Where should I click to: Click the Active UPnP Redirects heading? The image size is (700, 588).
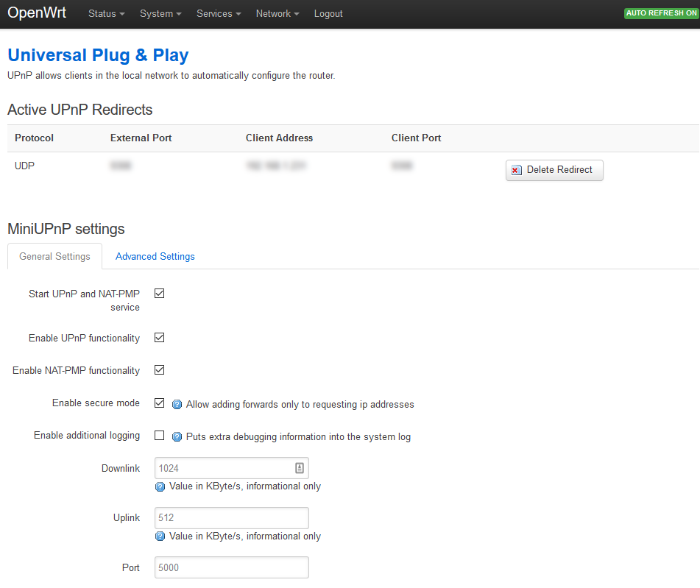pos(80,110)
